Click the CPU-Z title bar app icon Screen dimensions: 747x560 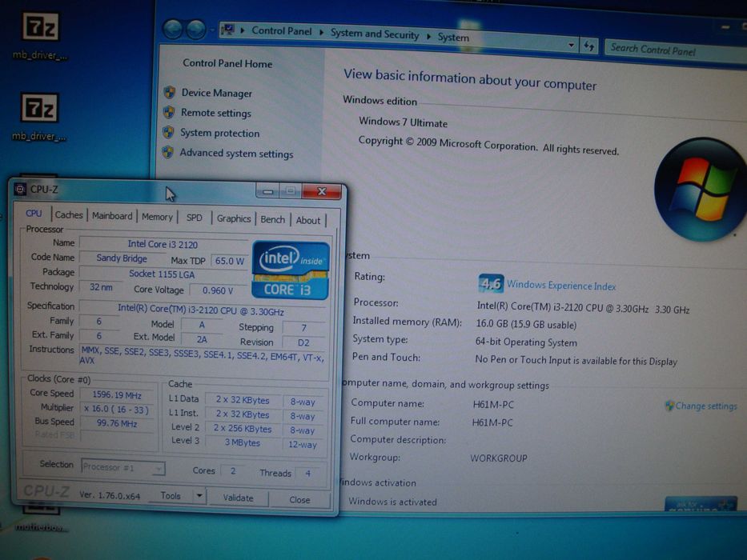(20, 189)
